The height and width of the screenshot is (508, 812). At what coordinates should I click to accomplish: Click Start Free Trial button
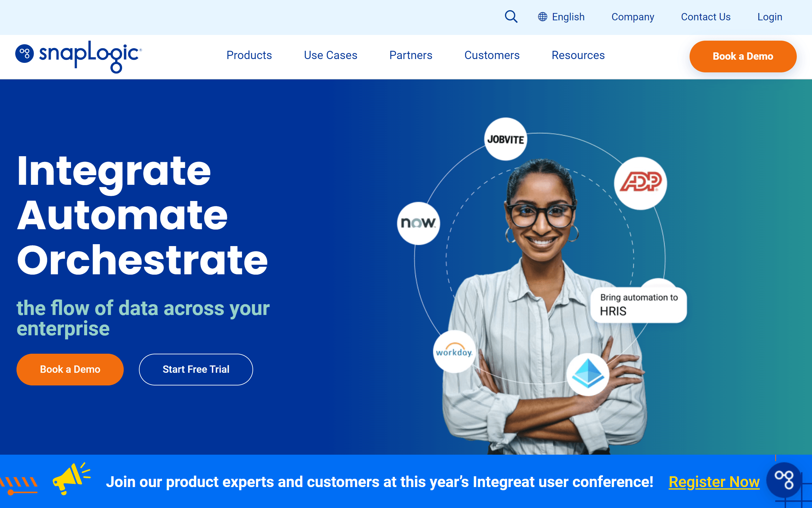[196, 369]
